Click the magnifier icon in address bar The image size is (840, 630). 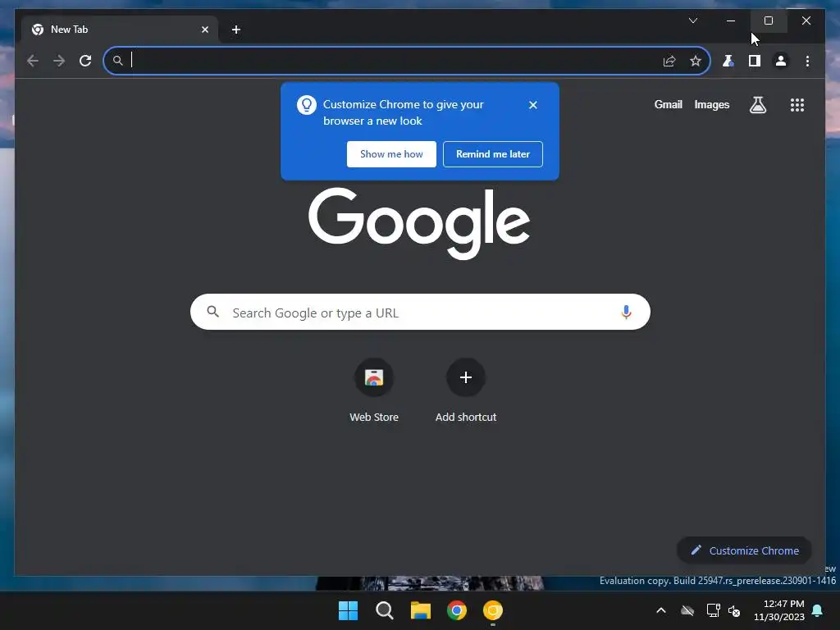118,61
